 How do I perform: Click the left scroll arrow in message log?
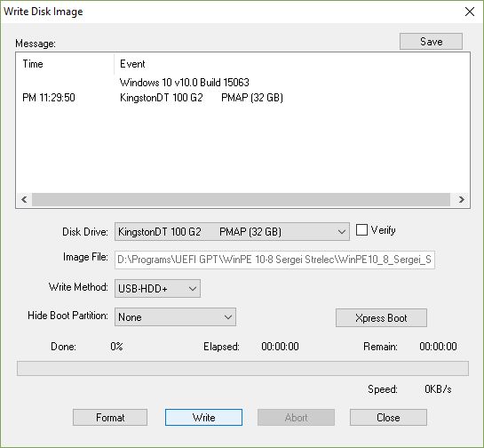point(24,200)
